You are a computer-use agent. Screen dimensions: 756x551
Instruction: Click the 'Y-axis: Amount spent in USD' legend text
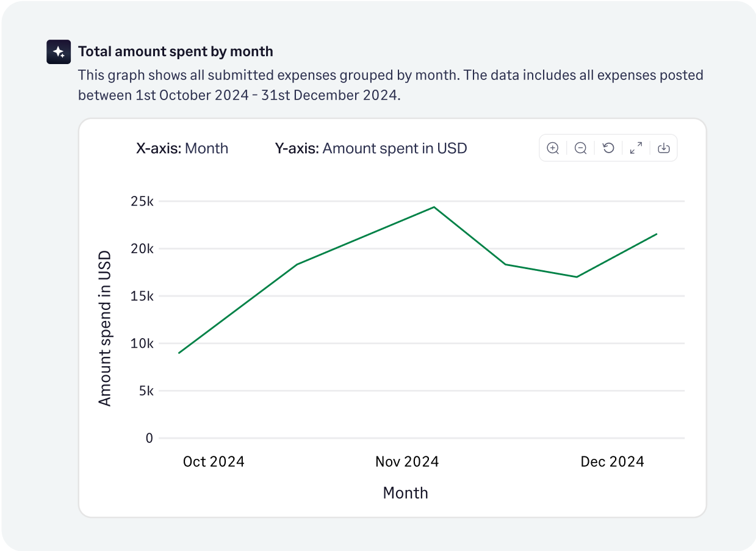coord(371,148)
